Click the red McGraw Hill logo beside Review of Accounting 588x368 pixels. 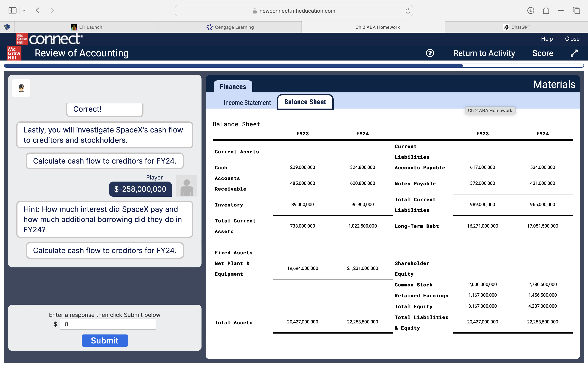[x=14, y=53]
